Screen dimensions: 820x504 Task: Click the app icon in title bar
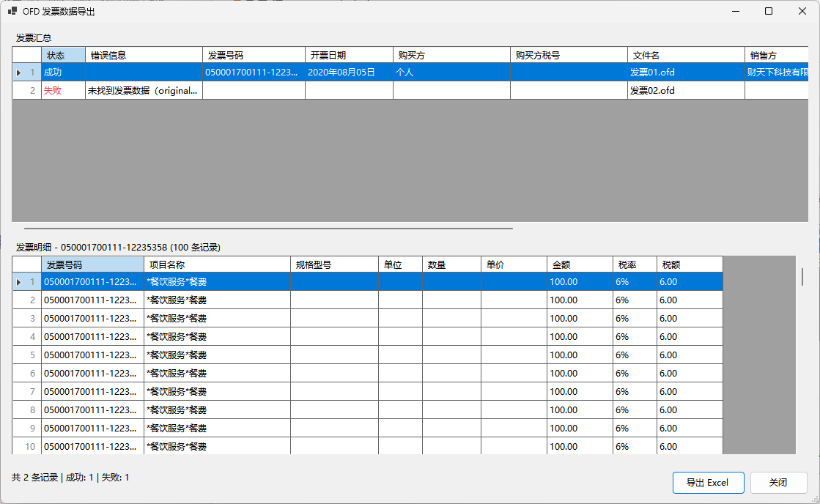12,11
